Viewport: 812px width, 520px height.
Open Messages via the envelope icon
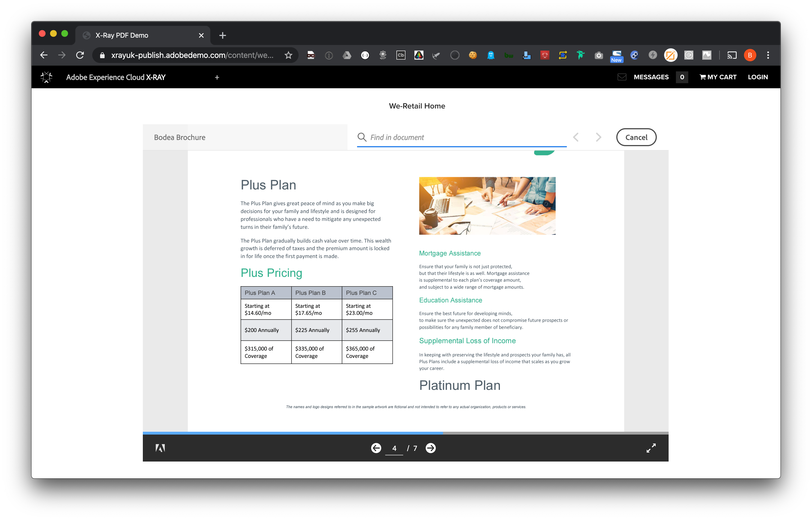(622, 77)
